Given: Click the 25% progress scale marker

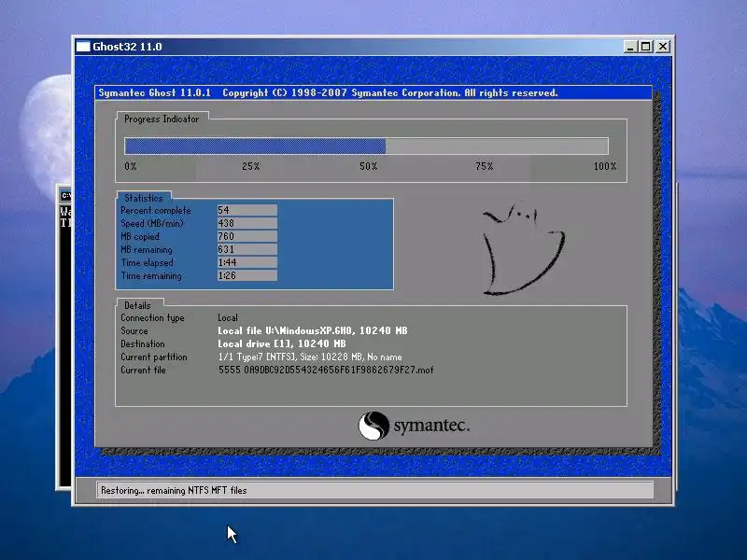Looking at the screenshot, I should 250,166.
